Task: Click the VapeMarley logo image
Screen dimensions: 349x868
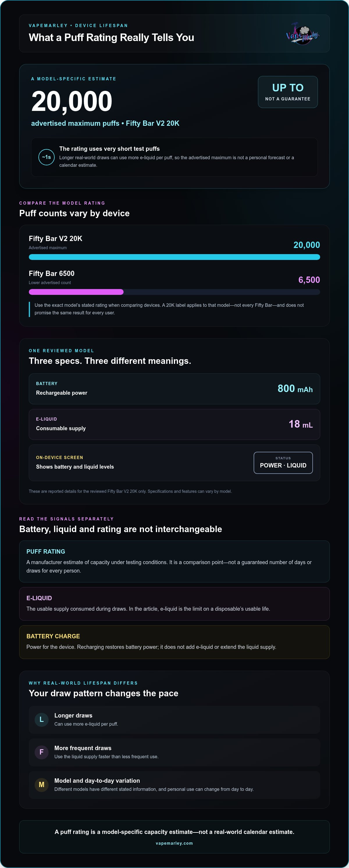Action: click(302, 33)
